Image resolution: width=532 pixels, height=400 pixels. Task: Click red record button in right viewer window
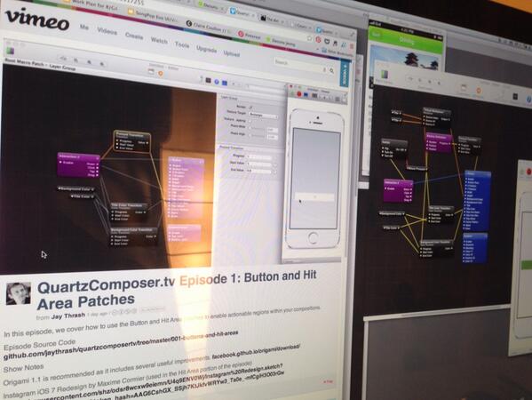tap(528, 172)
